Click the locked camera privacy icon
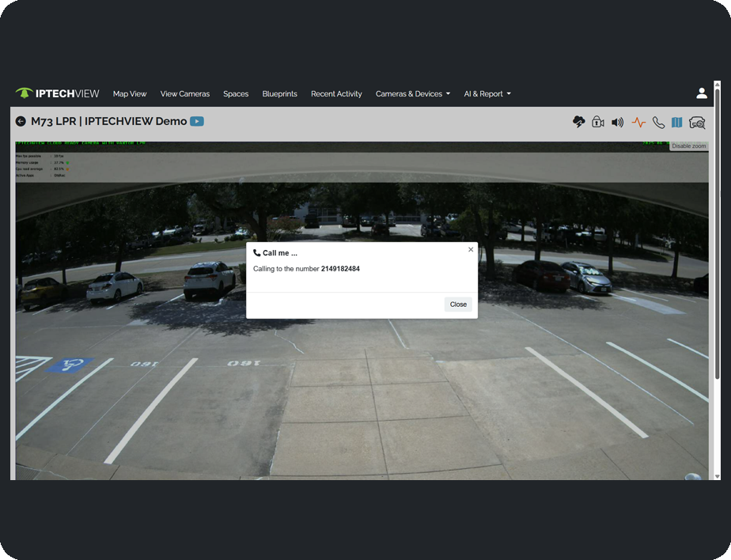The width and height of the screenshot is (731, 560). click(598, 122)
